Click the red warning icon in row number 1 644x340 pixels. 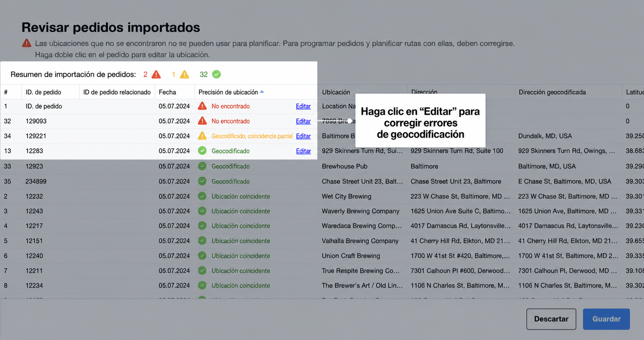[x=202, y=106]
